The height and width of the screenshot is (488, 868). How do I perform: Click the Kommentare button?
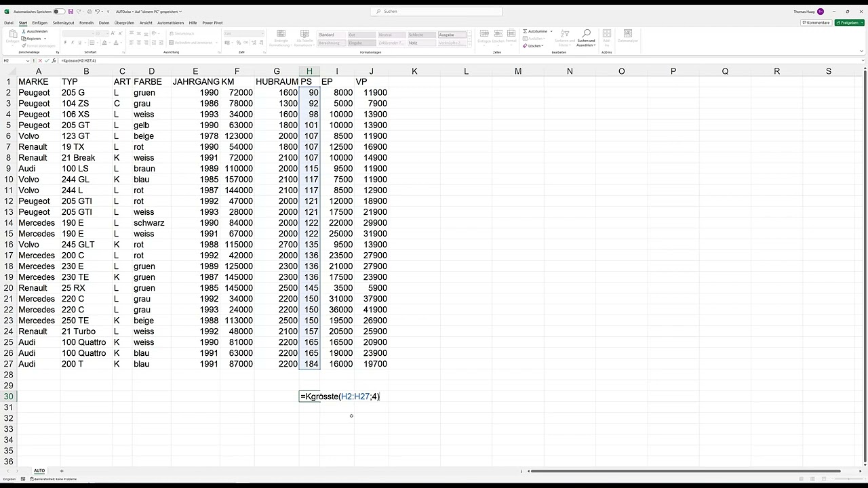coord(816,22)
